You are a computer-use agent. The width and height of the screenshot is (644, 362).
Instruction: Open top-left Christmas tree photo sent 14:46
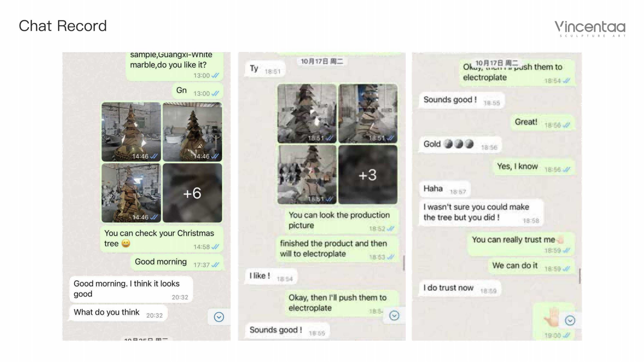(131, 132)
